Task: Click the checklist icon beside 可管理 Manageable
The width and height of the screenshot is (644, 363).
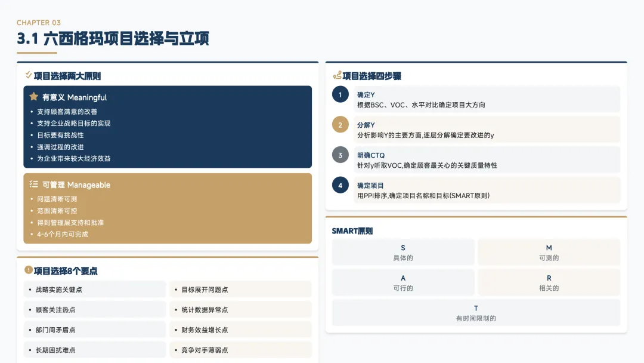Action: click(33, 184)
